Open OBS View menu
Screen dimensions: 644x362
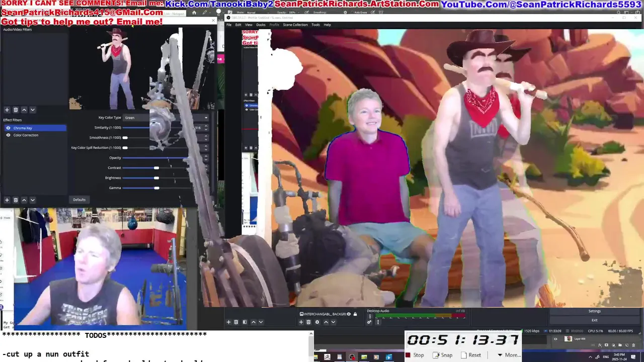click(x=249, y=25)
